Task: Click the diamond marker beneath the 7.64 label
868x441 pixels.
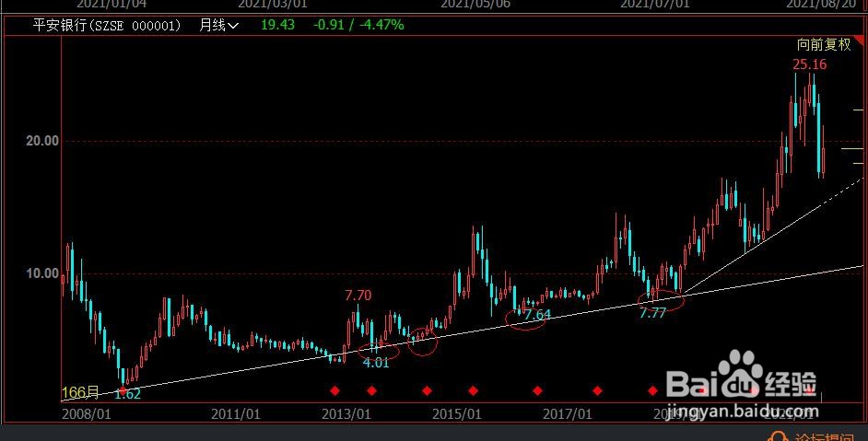Action: 537,390
